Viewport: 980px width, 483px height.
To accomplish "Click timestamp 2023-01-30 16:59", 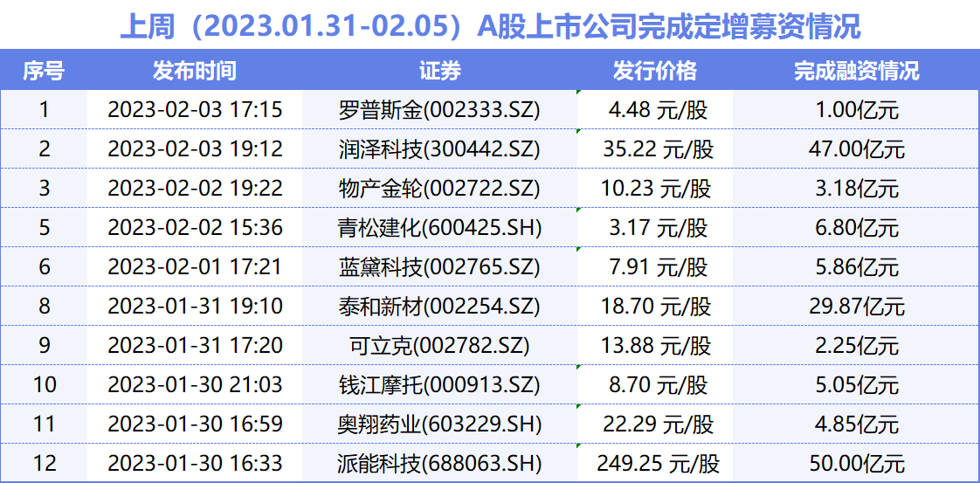I will click(195, 424).
